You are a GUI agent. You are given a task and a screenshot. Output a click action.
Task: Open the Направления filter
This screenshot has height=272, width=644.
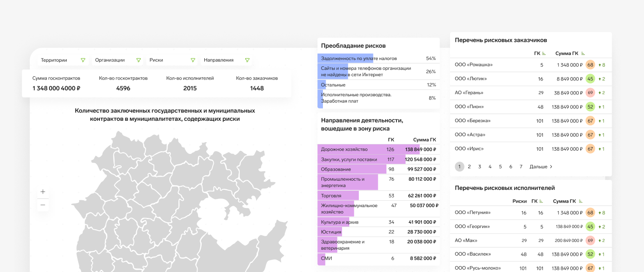tap(227, 60)
